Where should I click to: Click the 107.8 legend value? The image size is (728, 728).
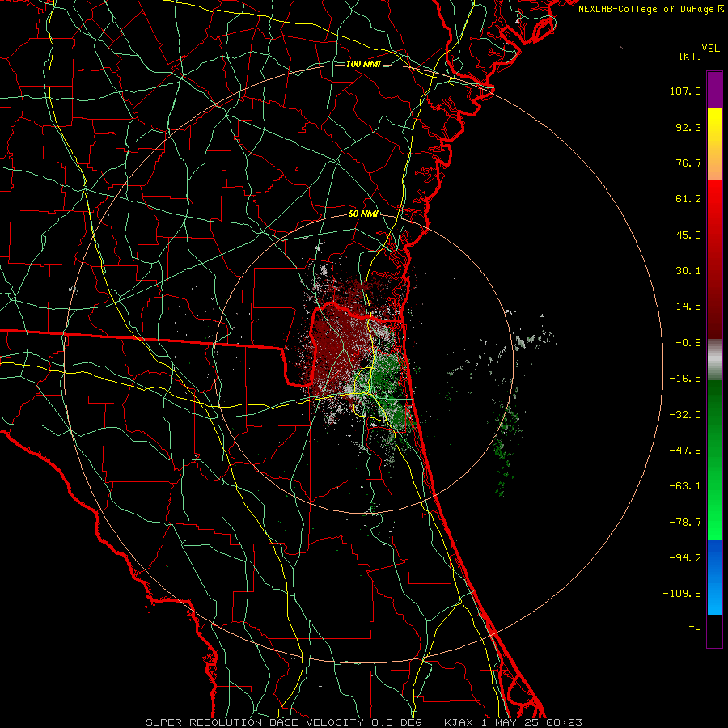click(x=685, y=91)
